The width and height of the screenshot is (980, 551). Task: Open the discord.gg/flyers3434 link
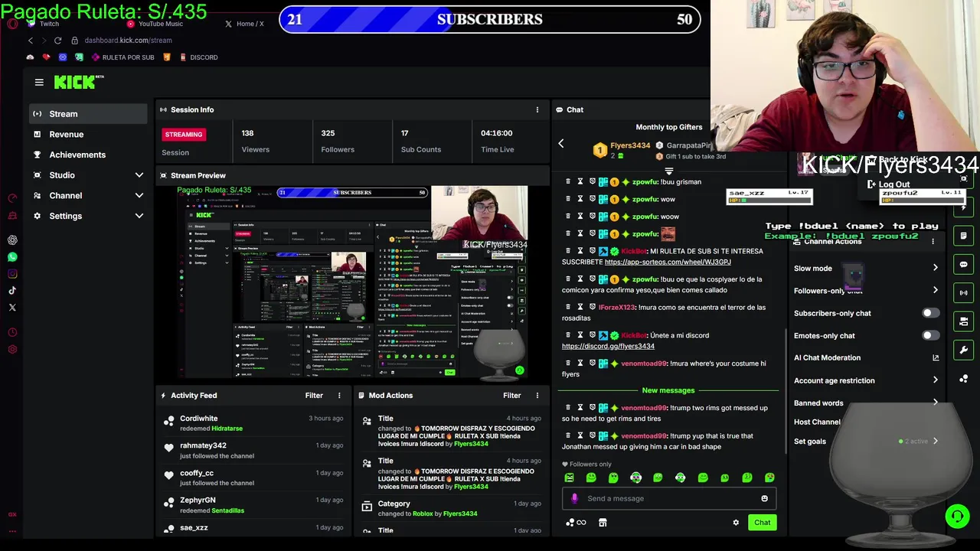pyautogui.click(x=608, y=346)
